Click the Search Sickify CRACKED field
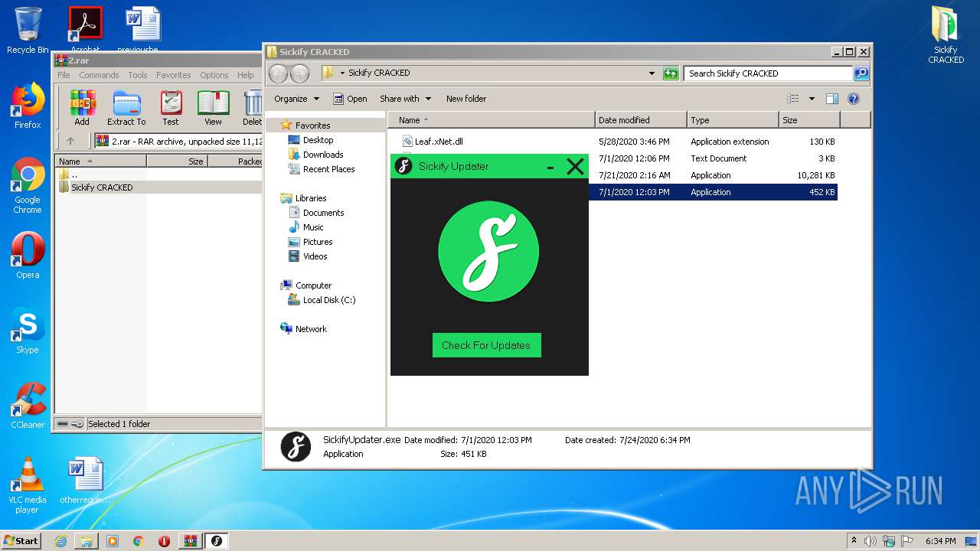Image resolution: width=980 pixels, height=551 pixels. [x=768, y=73]
